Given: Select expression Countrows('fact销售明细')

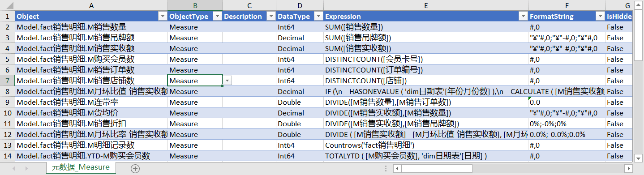Looking at the screenshot, I should (x=426, y=145).
